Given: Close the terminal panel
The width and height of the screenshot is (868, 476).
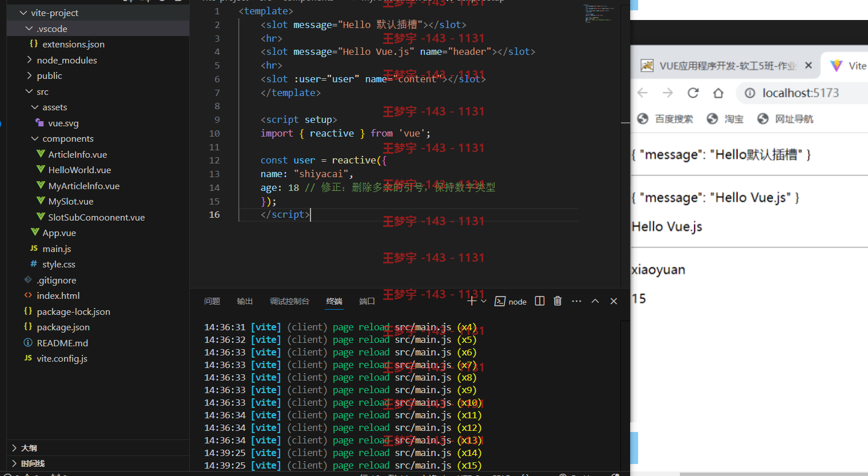Looking at the screenshot, I should [x=614, y=301].
